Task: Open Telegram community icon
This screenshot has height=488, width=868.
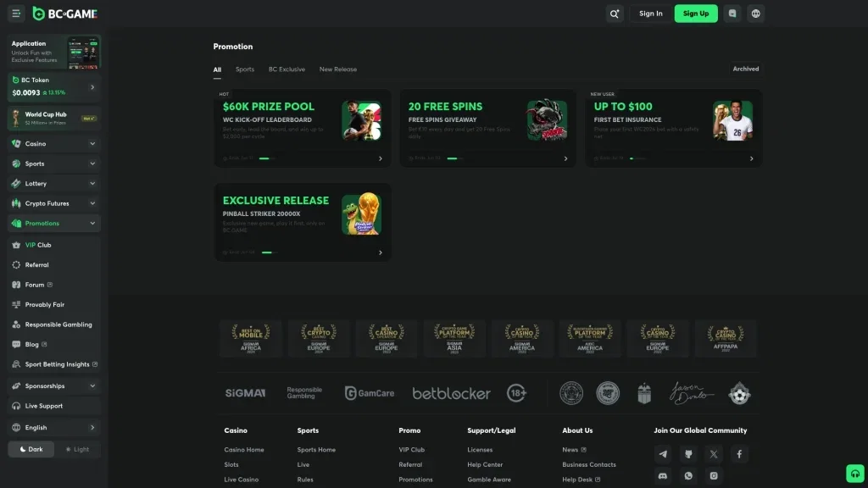Action: pyautogui.click(x=663, y=454)
